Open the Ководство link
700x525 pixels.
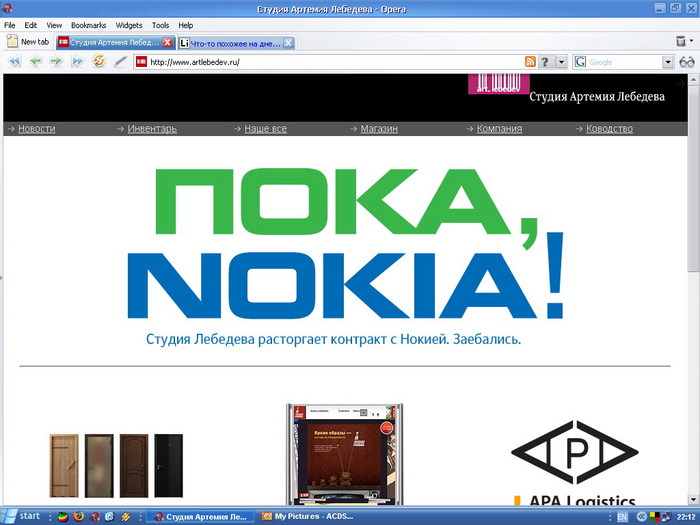coord(609,129)
